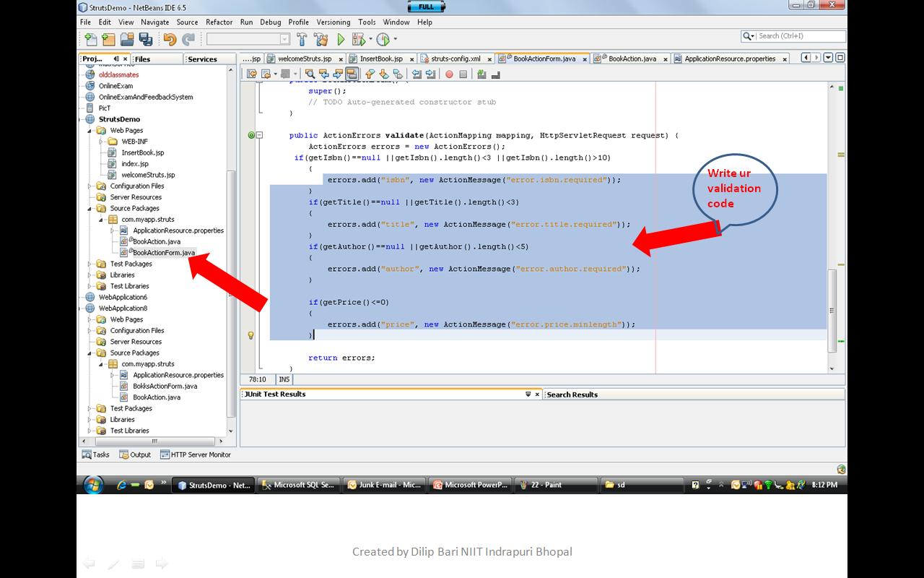Open the Refactor menu
Image resolution: width=924 pixels, height=578 pixels.
pos(219,22)
